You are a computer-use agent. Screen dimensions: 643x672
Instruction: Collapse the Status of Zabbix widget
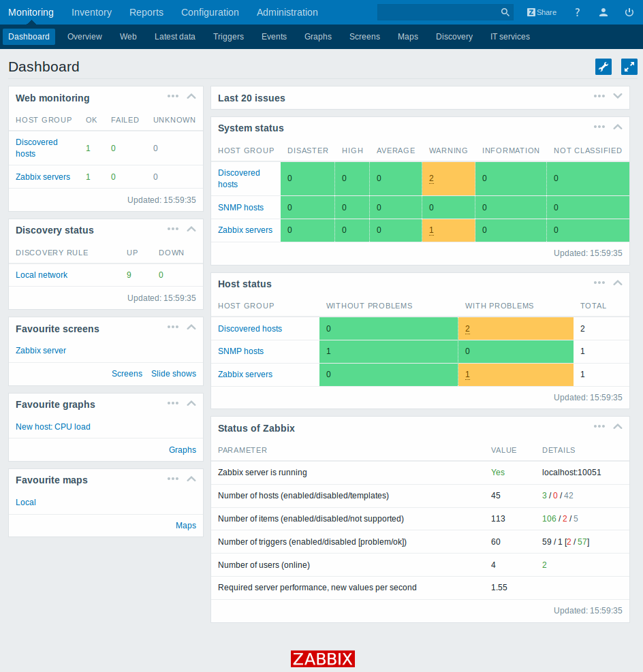(x=618, y=427)
